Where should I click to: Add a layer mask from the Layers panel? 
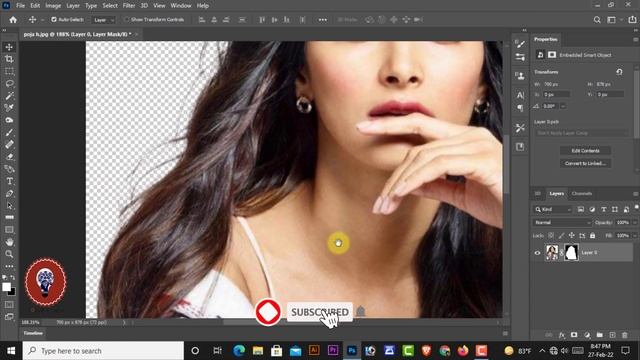pos(574,335)
